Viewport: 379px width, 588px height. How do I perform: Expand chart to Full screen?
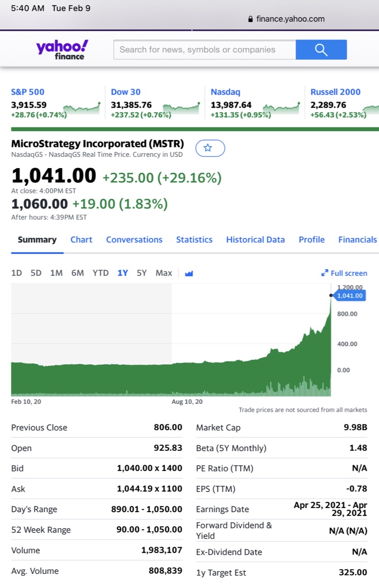pos(344,273)
